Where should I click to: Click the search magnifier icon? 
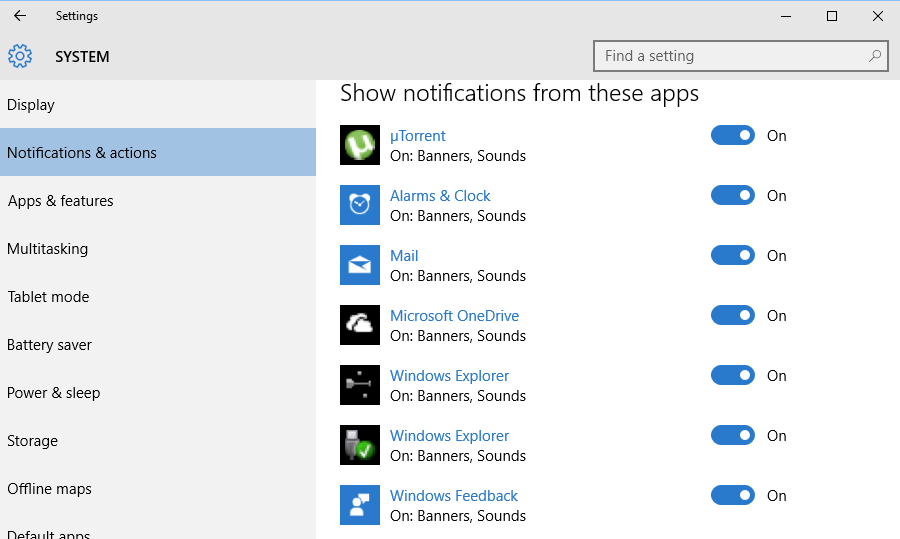(875, 56)
